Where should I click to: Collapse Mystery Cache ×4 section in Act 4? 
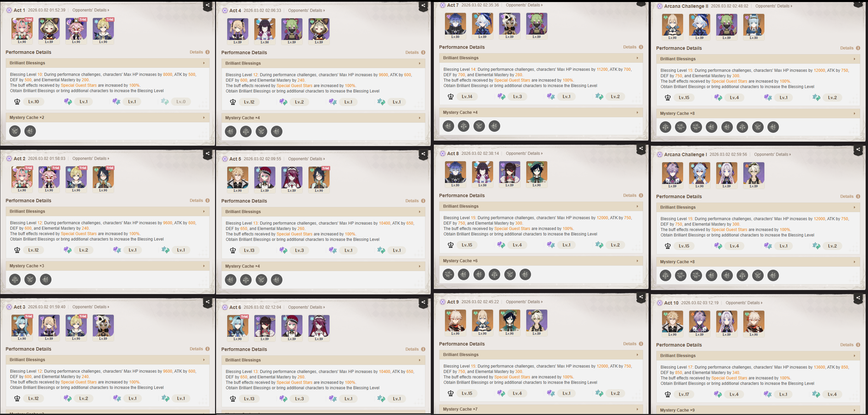tap(323, 118)
